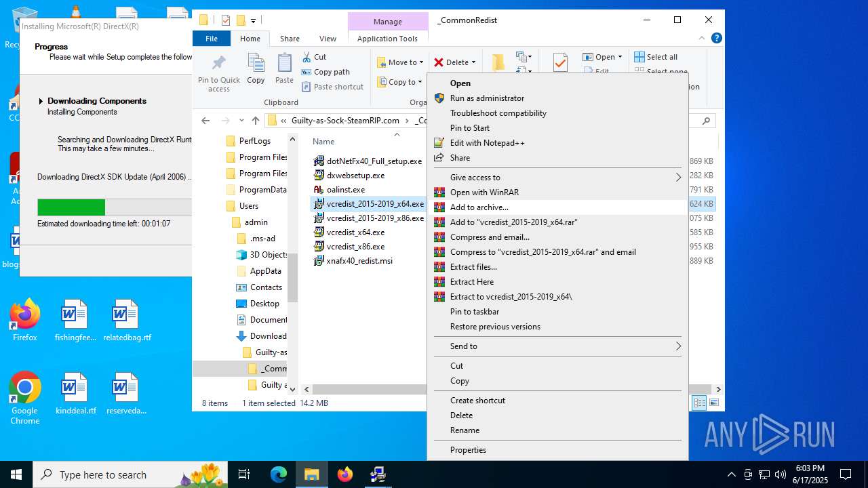868x488 pixels.
Task: Choose Properties in context menu
Action: [x=557, y=450]
